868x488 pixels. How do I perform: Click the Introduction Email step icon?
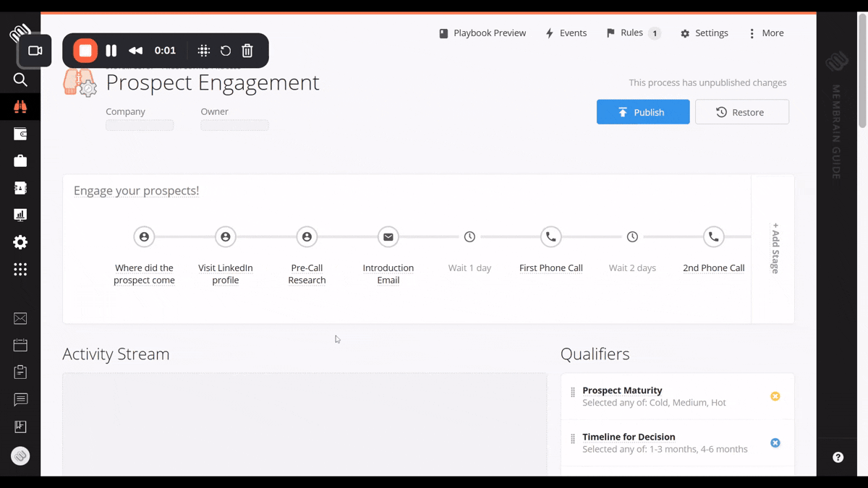coord(388,237)
